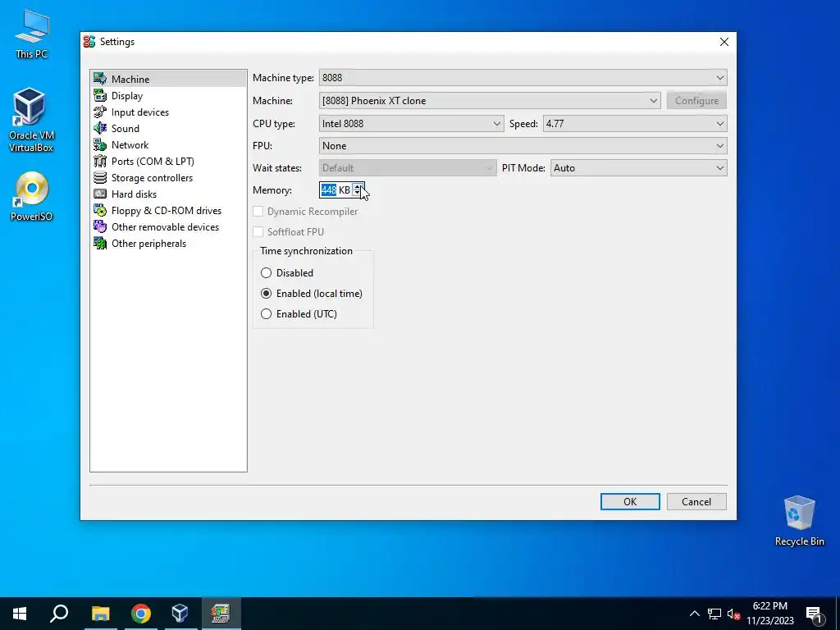
Task: Open the notification center icon
Action: point(815,614)
